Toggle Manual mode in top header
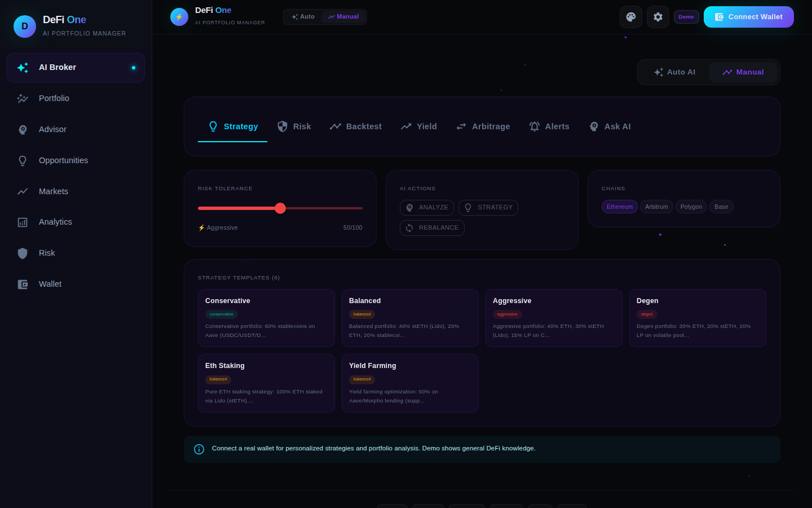The height and width of the screenshot is (508, 812). coord(343,17)
